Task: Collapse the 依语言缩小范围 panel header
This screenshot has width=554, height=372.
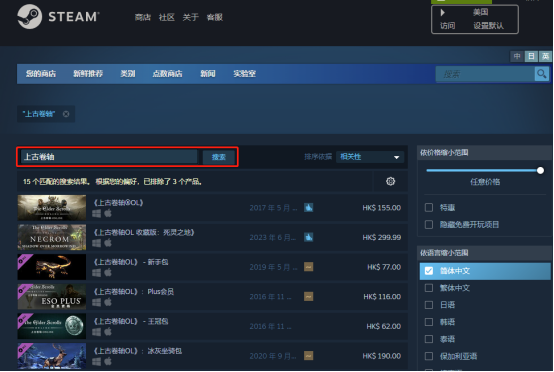Action: [484, 253]
